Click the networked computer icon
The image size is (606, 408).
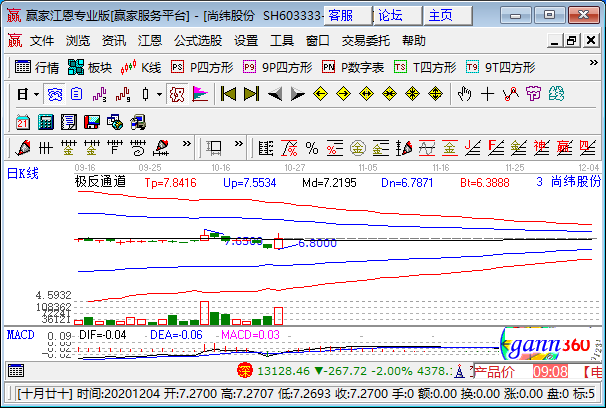coord(138,122)
